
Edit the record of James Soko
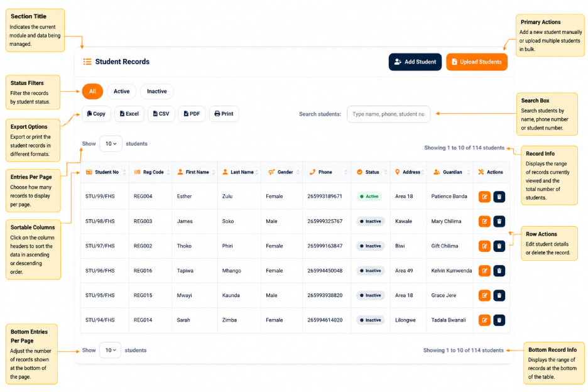484,221
